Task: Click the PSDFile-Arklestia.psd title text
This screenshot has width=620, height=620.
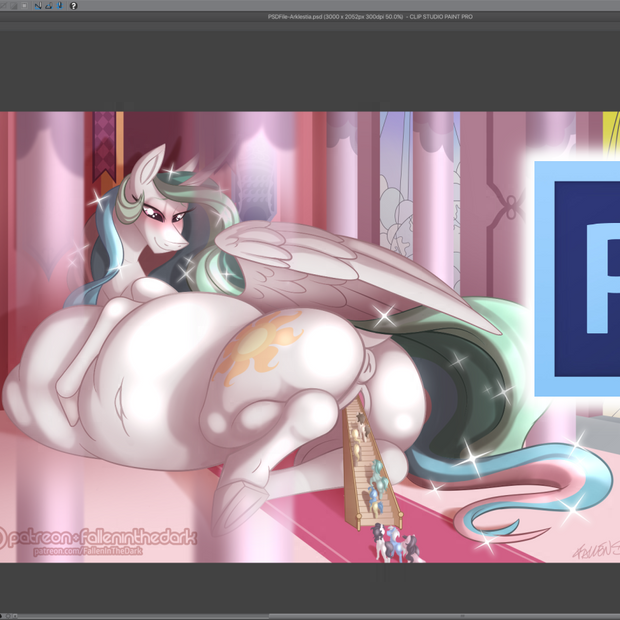Action: (370, 17)
